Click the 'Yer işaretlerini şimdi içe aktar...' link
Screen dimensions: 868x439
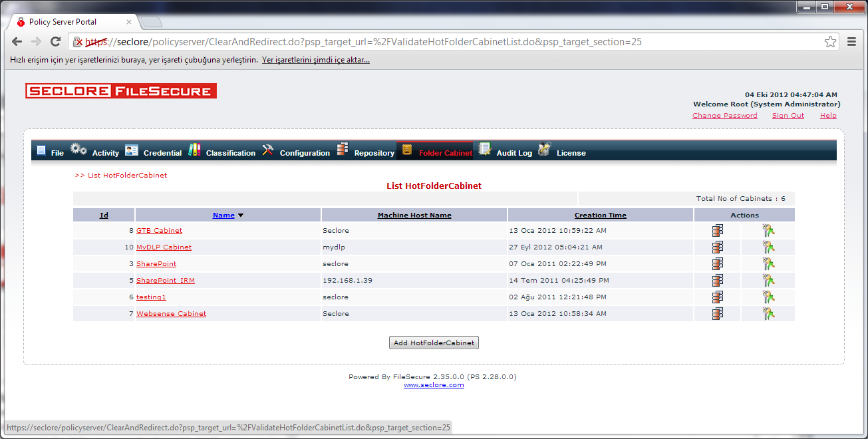[x=316, y=60]
